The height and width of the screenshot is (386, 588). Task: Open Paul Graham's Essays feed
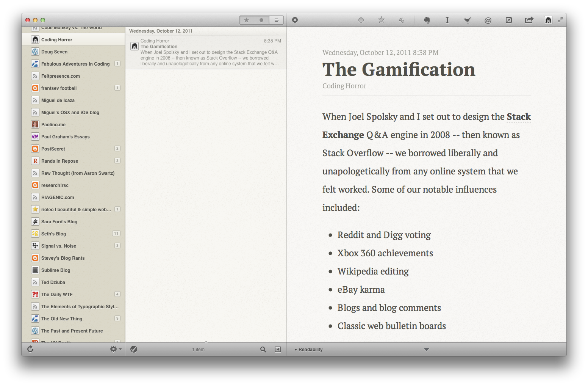[x=73, y=137]
